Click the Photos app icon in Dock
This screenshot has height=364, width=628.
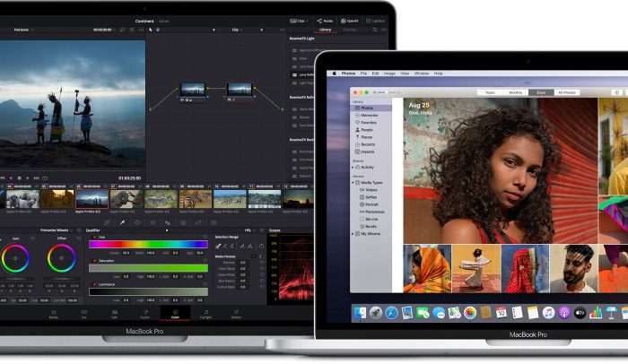[470, 313]
